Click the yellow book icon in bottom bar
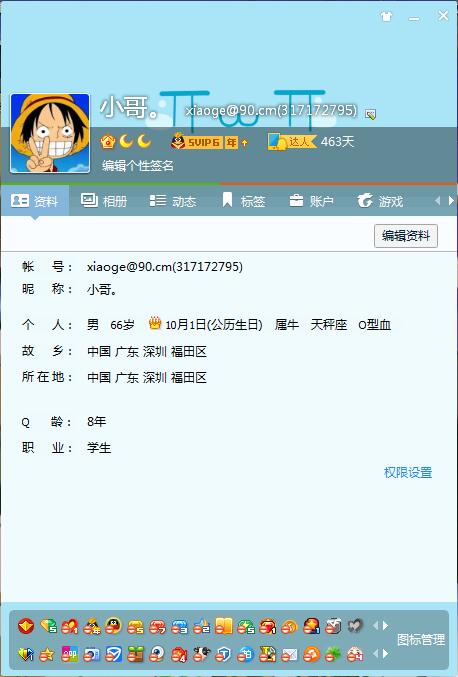Image resolution: width=458 pixels, height=677 pixels. [x=224, y=626]
